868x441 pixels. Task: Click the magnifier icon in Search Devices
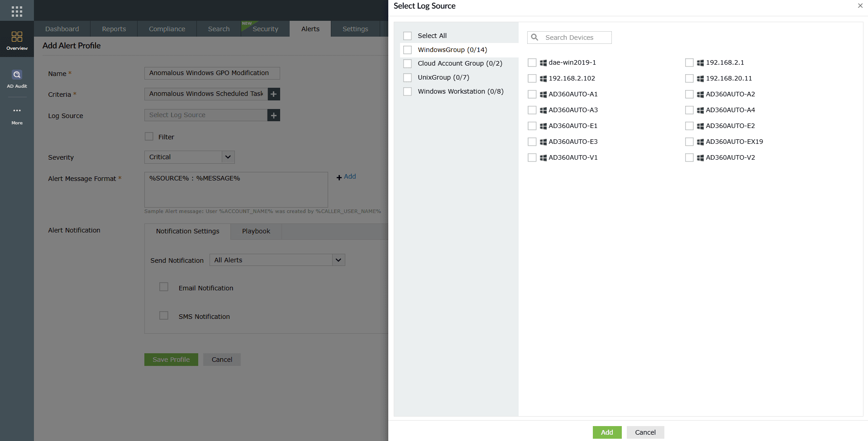click(535, 37)
